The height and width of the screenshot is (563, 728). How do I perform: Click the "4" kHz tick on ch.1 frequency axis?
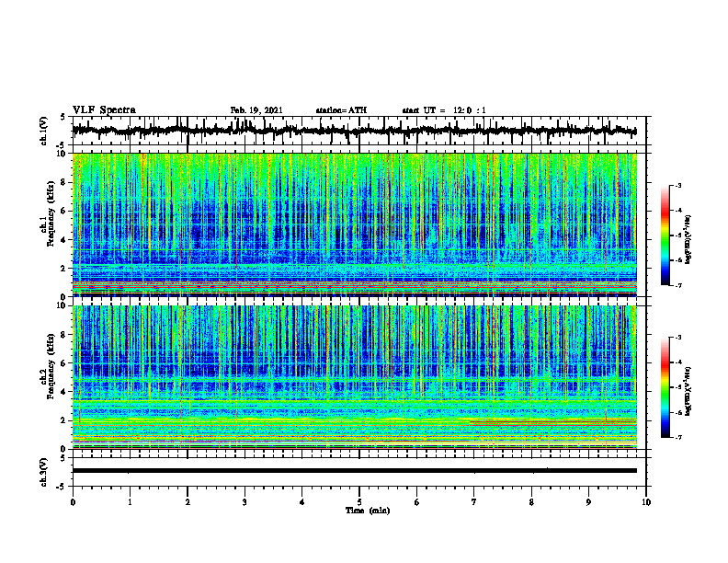pyautogui.click(x=63, y=240)
